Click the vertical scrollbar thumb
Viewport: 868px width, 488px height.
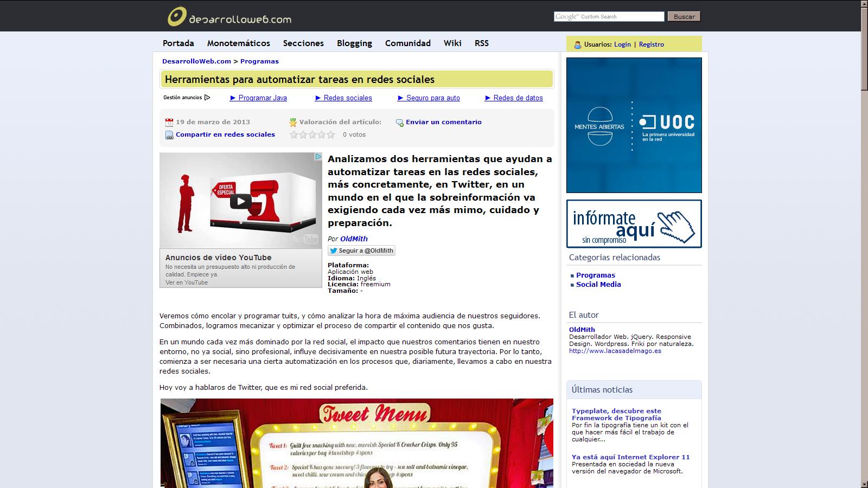tap(864, 49)
